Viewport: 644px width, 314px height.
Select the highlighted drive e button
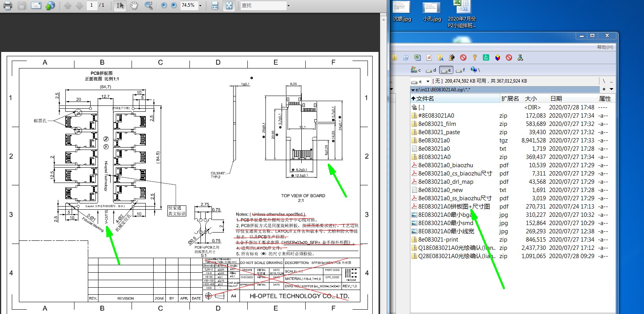[x=446, y=70]
